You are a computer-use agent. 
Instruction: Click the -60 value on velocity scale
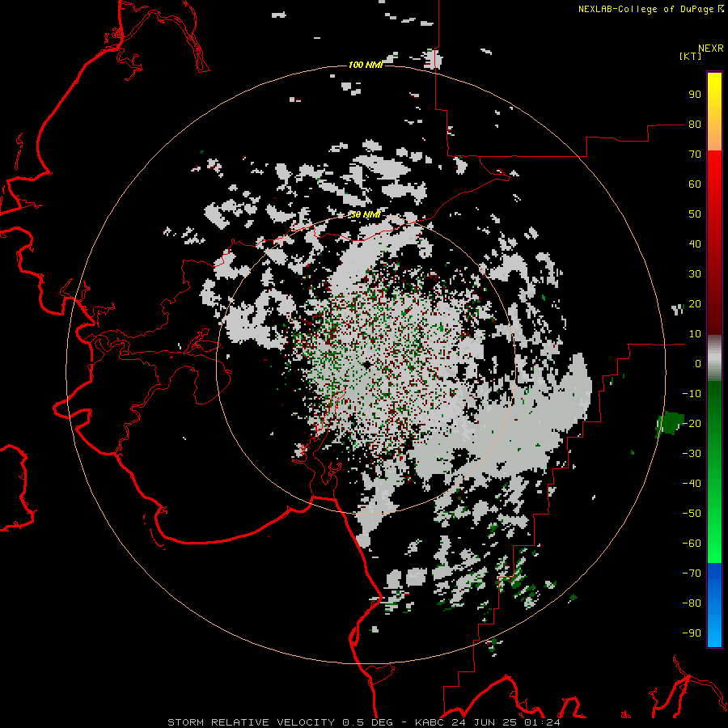click(692, 544)
